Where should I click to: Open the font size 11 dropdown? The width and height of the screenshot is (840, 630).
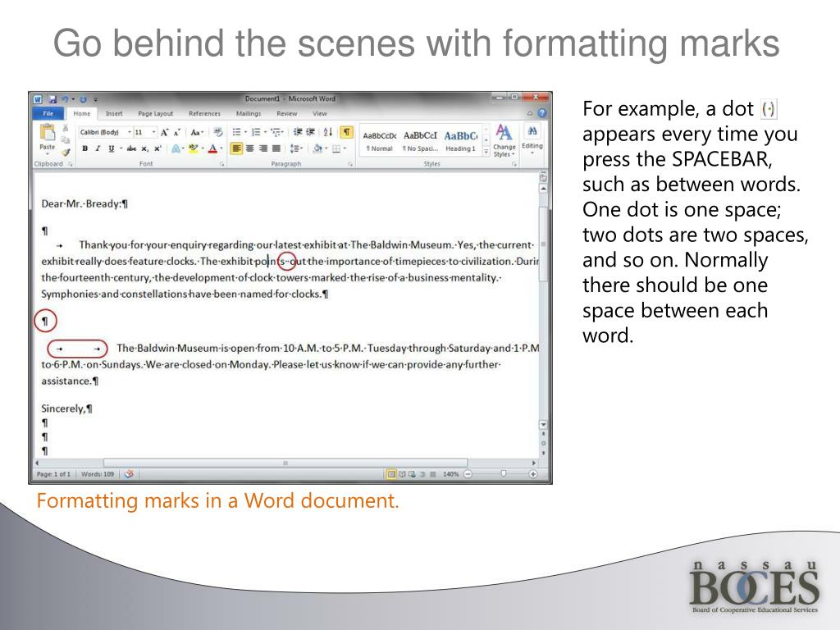[153, 132]
